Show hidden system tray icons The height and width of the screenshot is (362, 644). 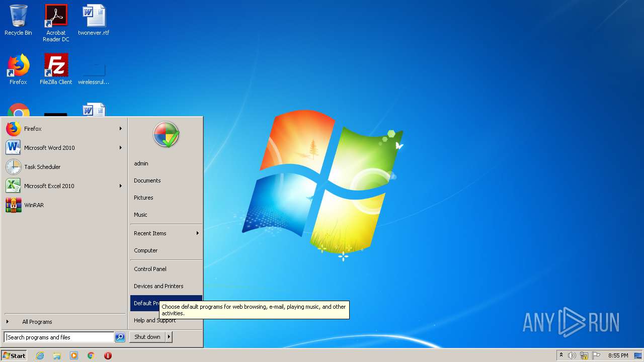click(x=561, y=355)
